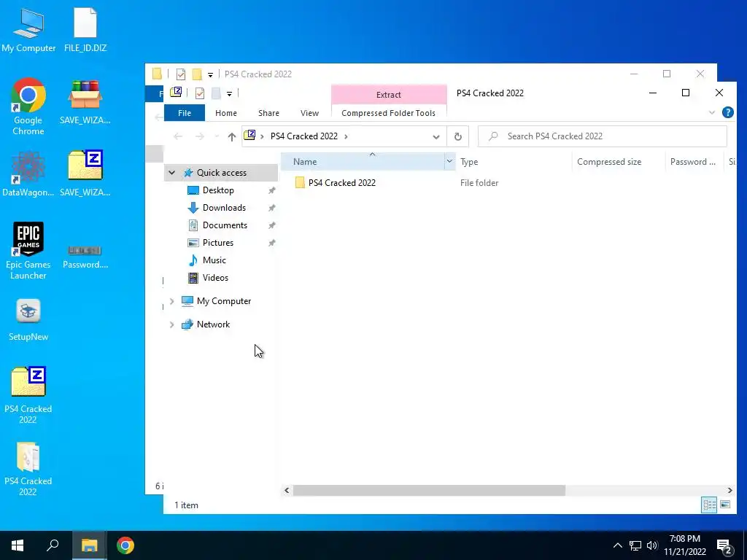Select Music in navigation pane

click(214, 260)
